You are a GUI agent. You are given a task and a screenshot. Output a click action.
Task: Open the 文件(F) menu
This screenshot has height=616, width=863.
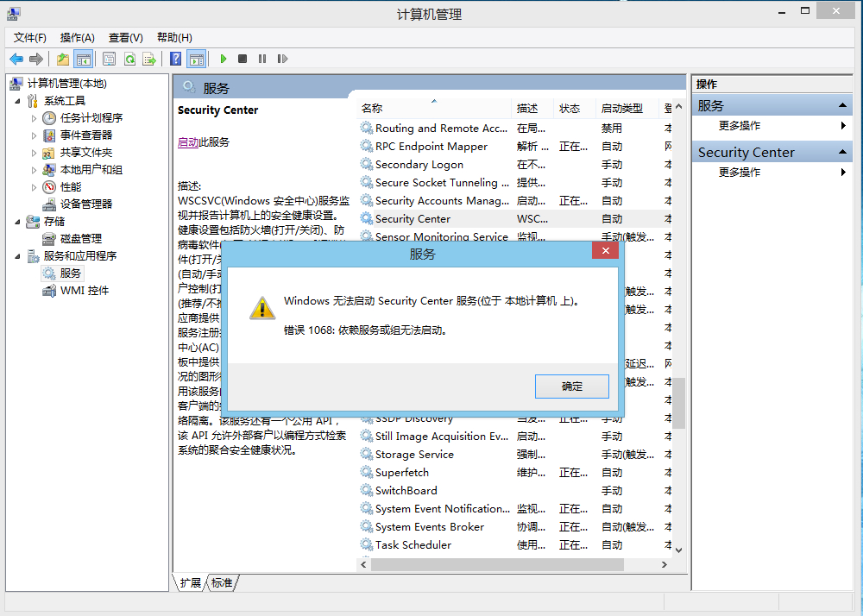29,37
